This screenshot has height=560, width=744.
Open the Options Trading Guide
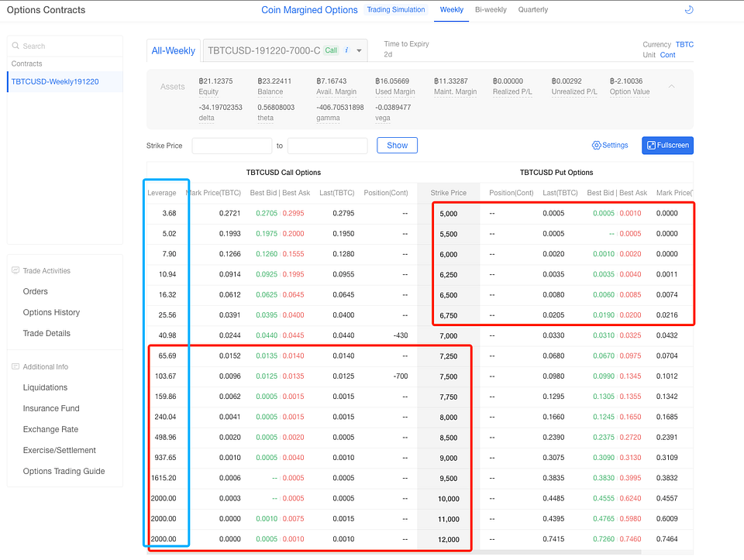pos(64,471)
